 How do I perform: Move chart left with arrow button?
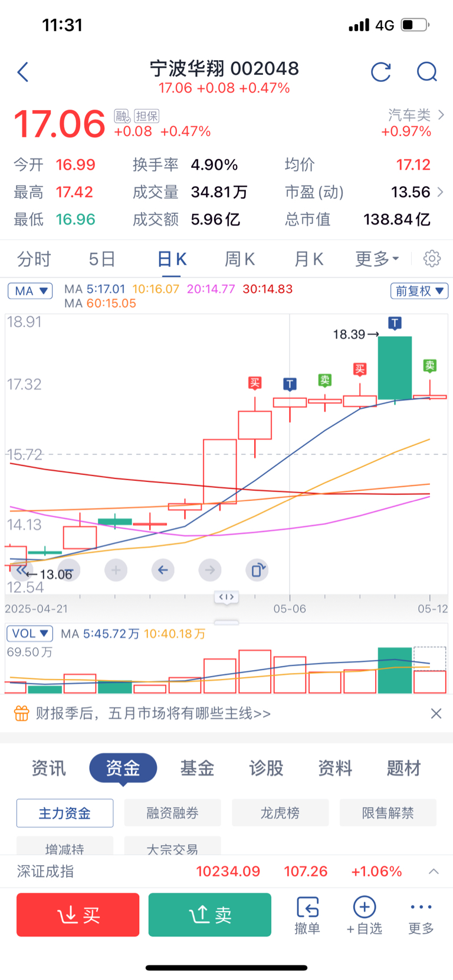pos(163,570)
